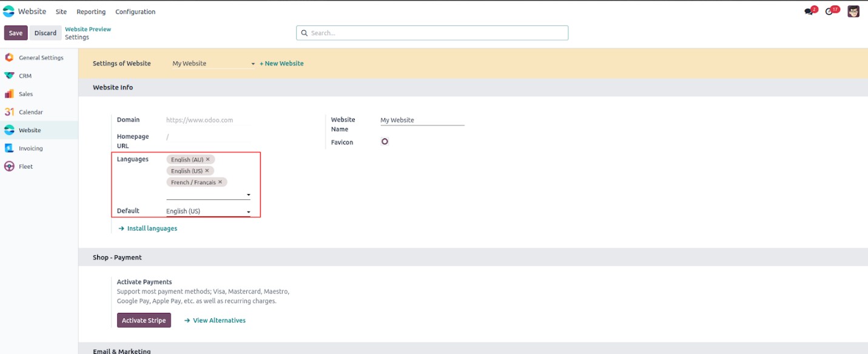The width and height of the screenshot is (868, 354).
Task: Select CRM settings in the sidebar
Action: click(x=25, y=76)
